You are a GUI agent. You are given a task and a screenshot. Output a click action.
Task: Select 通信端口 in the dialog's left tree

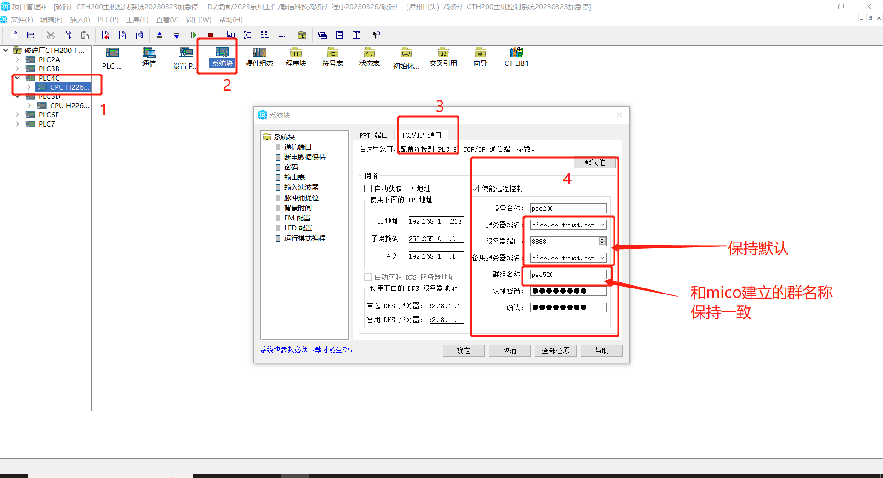(298, 147)
